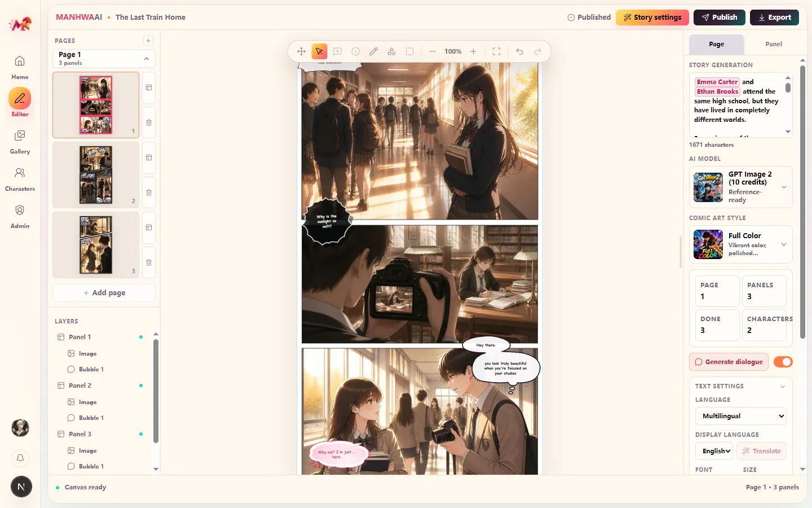Fit canvas to screen icon

497,51
